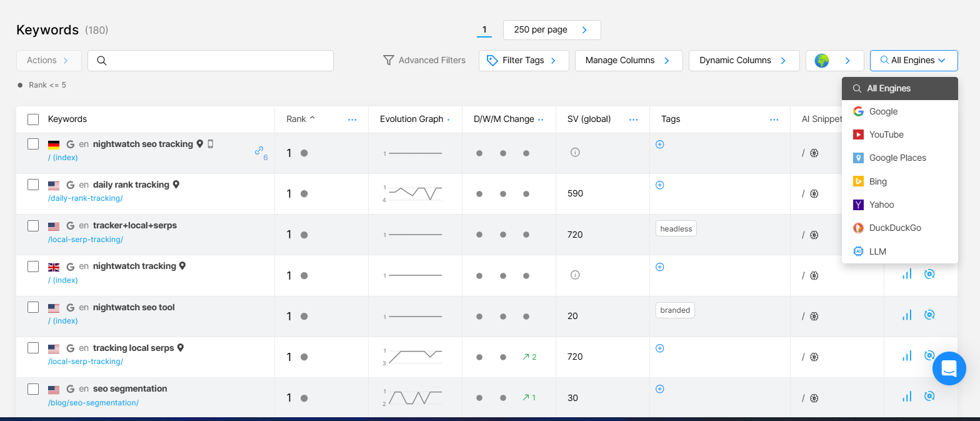Collapse the All Engines dropdown button
980x421 pixels.
pyautogui.click(x=914, y=61)
